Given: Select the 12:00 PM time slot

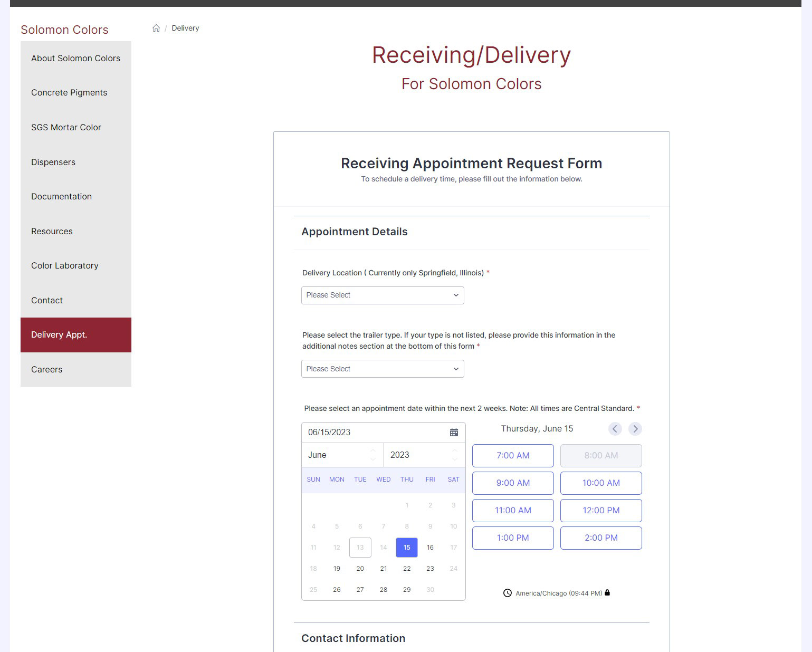Looking at the screenshot, I should click(x=601, y=511).
